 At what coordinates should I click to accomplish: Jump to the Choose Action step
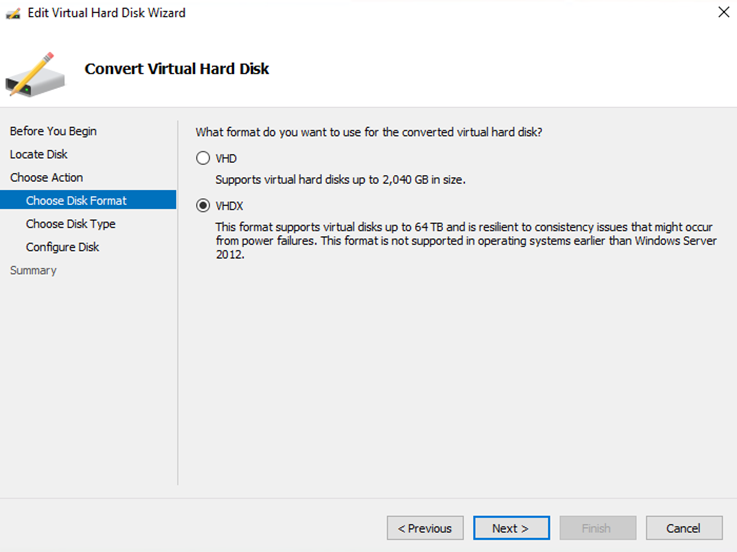(x=46, y=177)
